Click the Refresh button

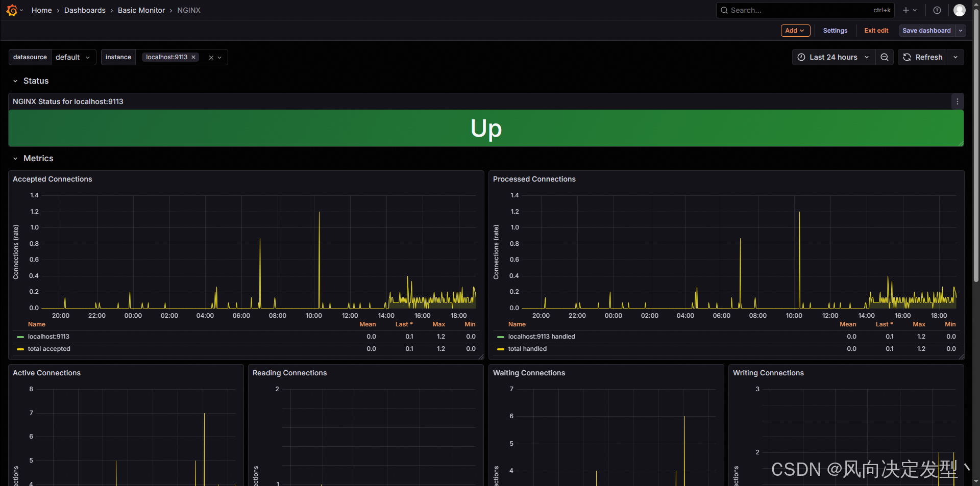(923, 57)
